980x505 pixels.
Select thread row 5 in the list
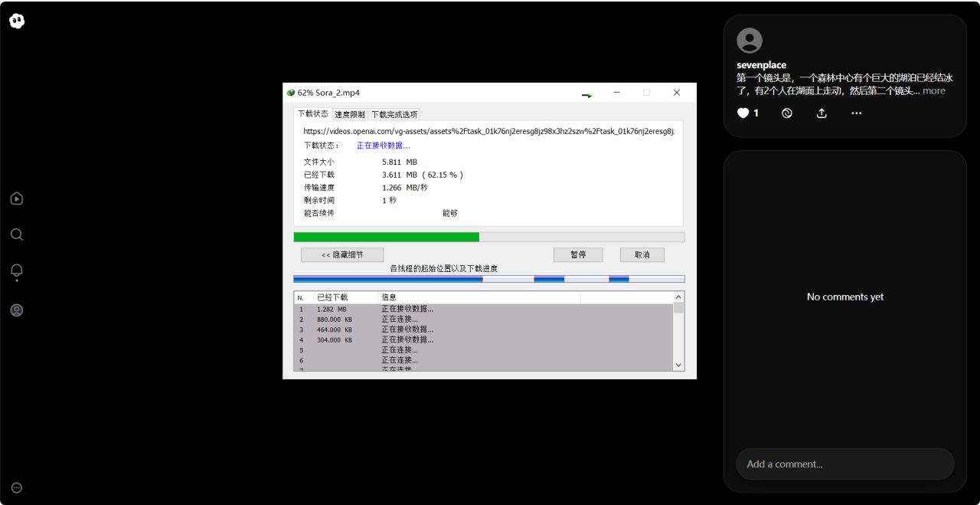(483, 349)
